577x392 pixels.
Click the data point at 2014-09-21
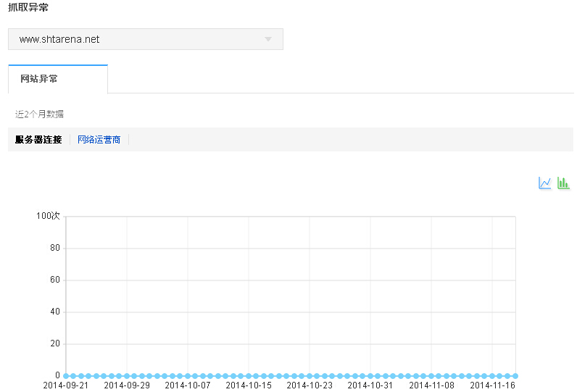(x=66, y=375)
